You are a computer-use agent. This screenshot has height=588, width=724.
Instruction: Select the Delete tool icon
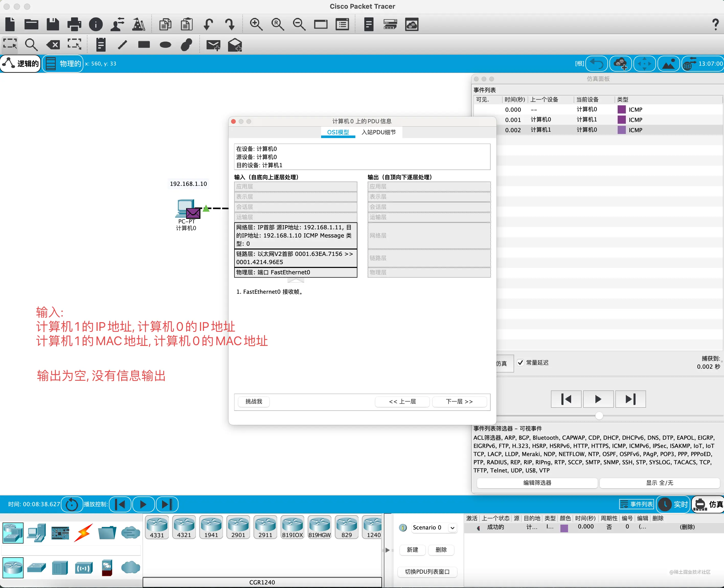tap(53, 45)
